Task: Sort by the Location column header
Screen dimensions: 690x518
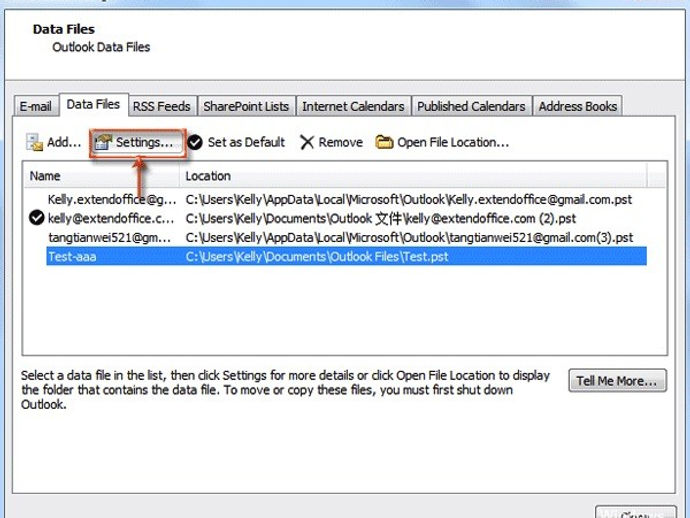Action: 414,176
